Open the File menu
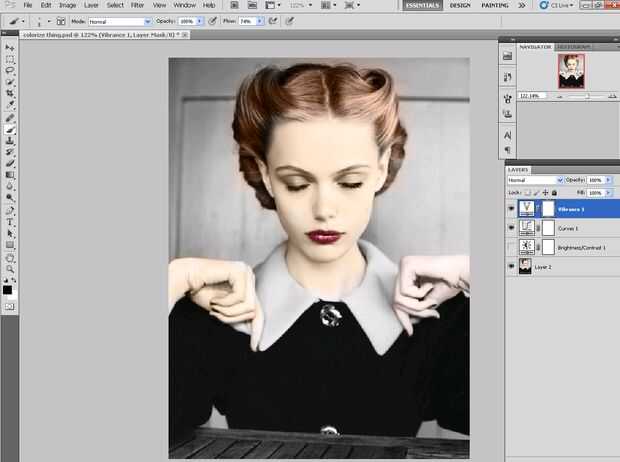 28,5
